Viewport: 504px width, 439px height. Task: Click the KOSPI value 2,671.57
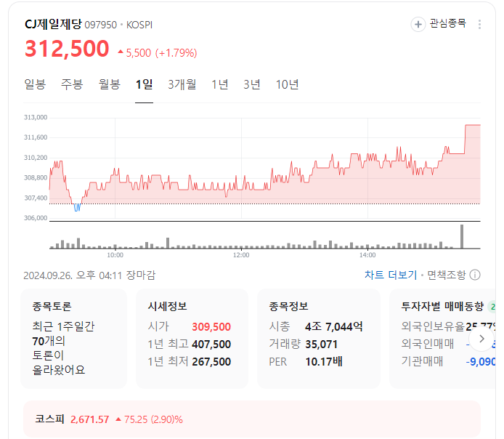89,419
